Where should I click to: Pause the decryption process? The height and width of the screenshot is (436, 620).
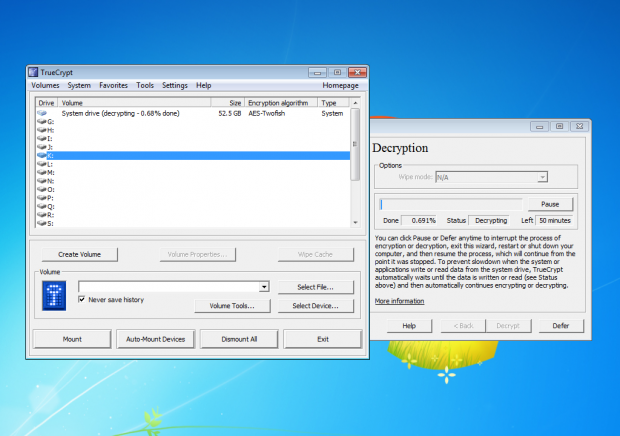(550, 204)
